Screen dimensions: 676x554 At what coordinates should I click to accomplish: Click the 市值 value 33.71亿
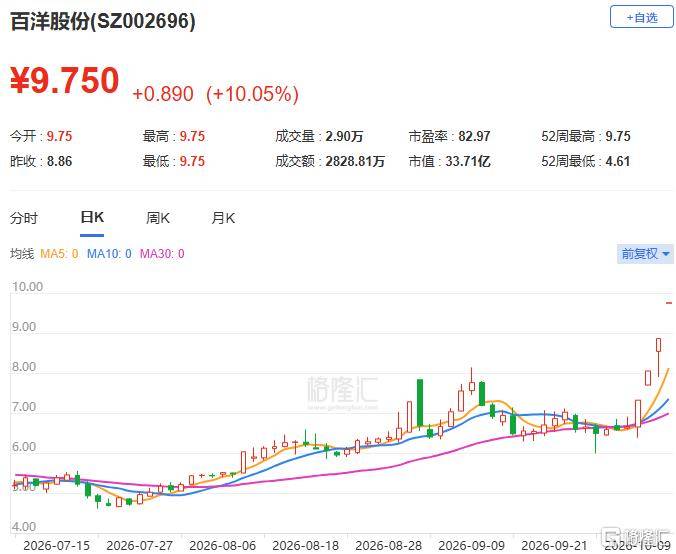point(468,161)
